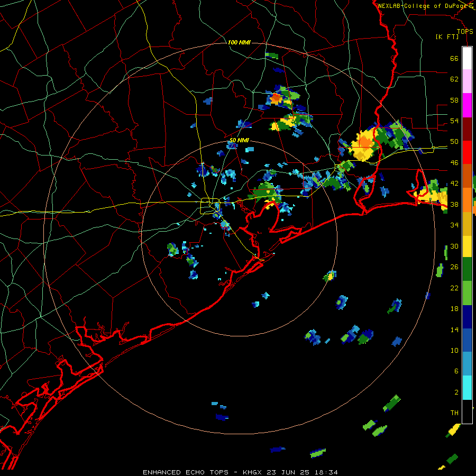Click the 50 NMI range ring label
This screenshot has width=476, height=476.
239,140
